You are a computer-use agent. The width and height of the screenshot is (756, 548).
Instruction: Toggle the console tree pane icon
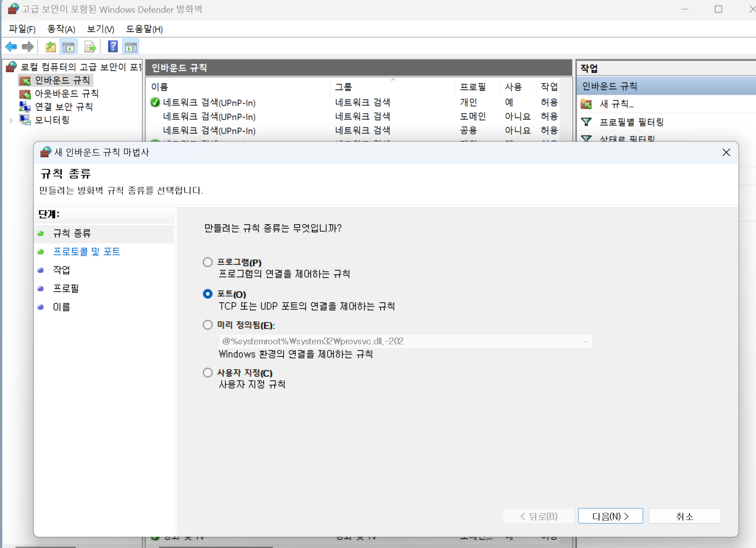[x=68, y=47]
